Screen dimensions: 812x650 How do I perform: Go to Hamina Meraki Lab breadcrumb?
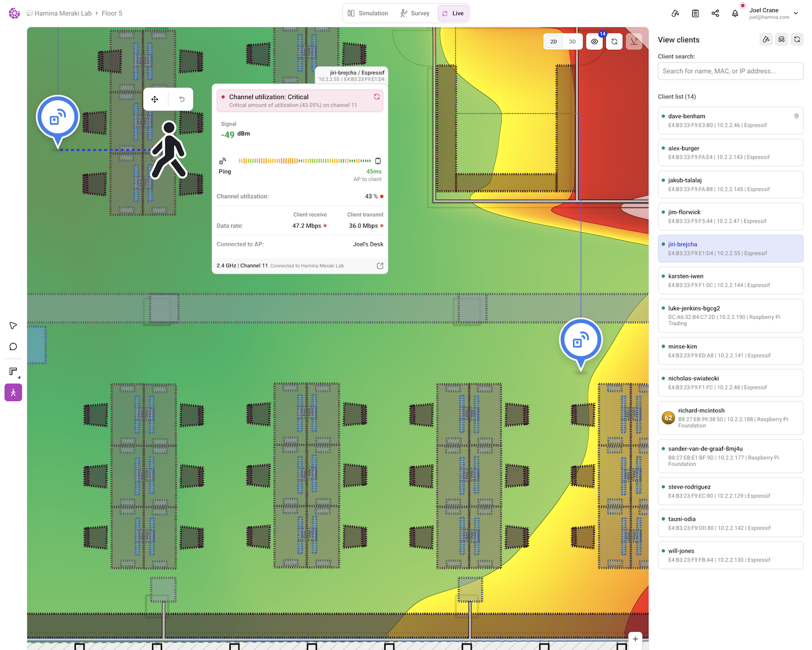[x=63, y=14]
